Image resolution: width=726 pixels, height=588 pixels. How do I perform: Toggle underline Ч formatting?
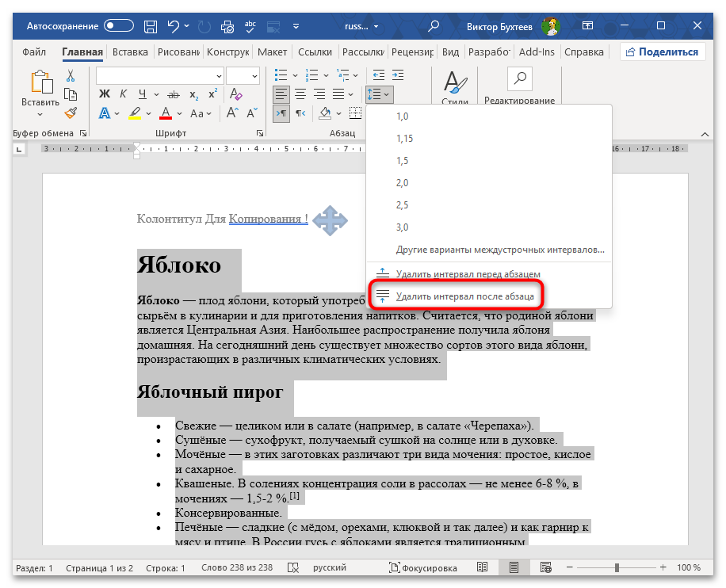143,94
